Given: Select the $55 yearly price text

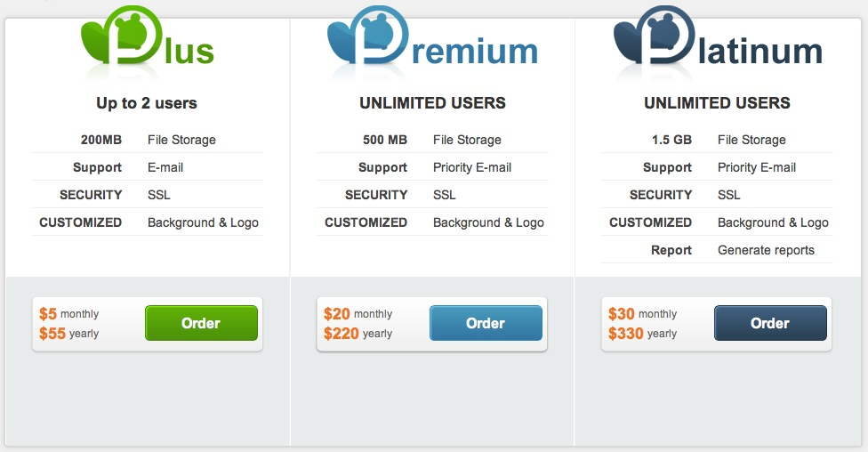Looking at the screenshot, I should click(68, 334).
